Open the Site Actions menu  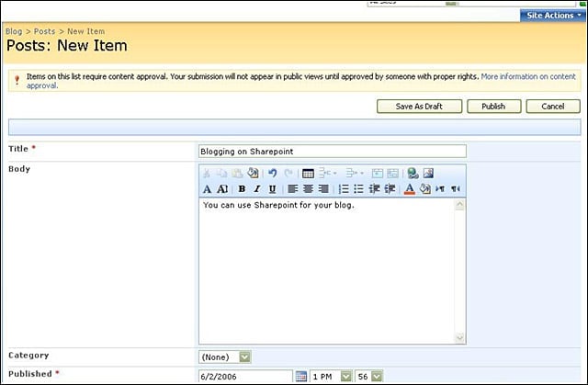(553, 16)
